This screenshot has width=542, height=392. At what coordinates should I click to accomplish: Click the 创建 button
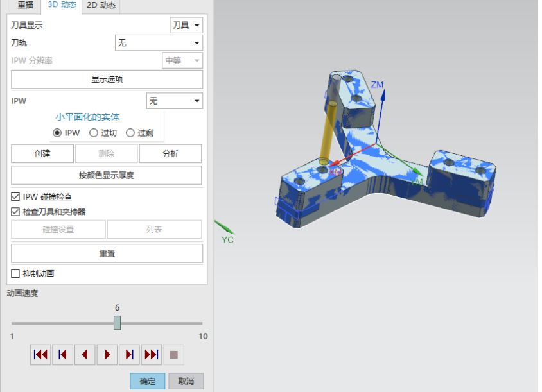coord(42,154)
